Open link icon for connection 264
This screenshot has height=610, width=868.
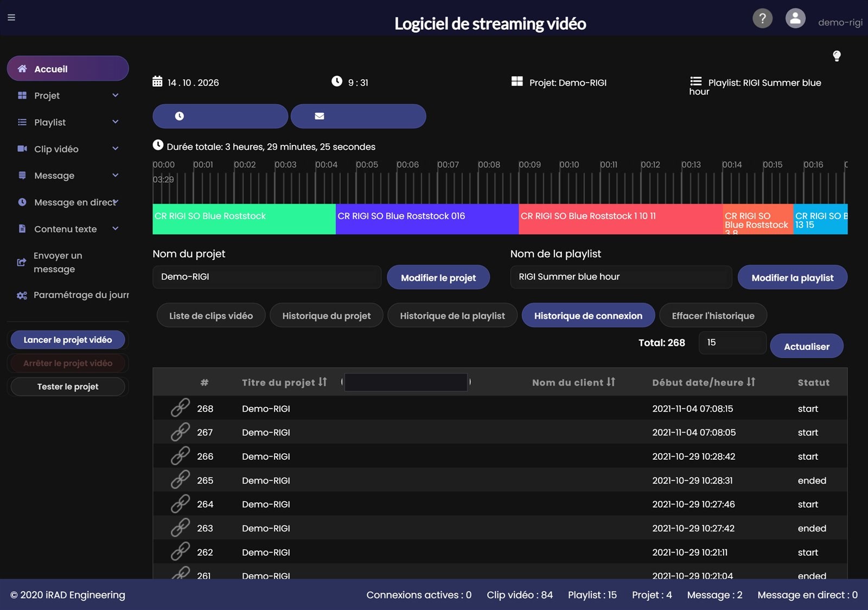(180, 504)
